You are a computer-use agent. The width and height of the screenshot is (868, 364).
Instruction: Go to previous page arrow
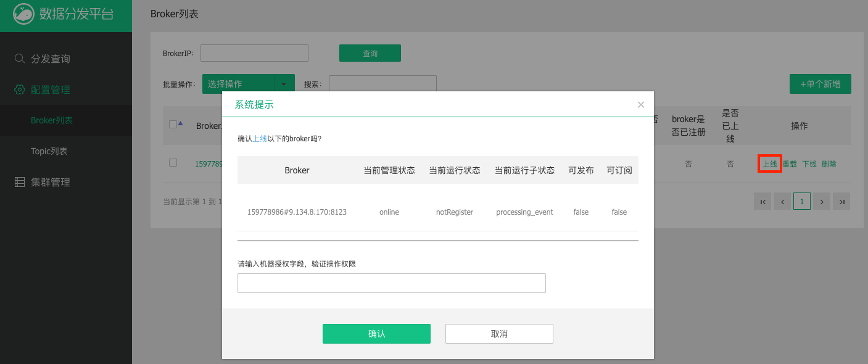tap(782, 201)
